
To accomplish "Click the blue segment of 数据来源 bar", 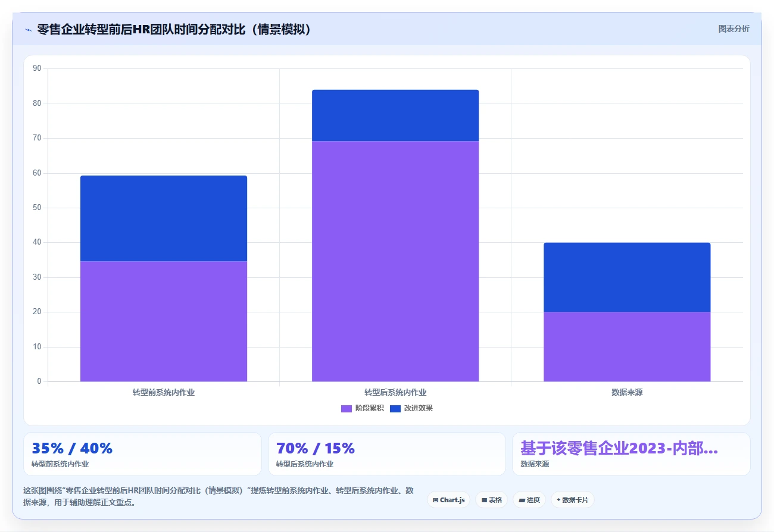I will click(x=627, y=277).
